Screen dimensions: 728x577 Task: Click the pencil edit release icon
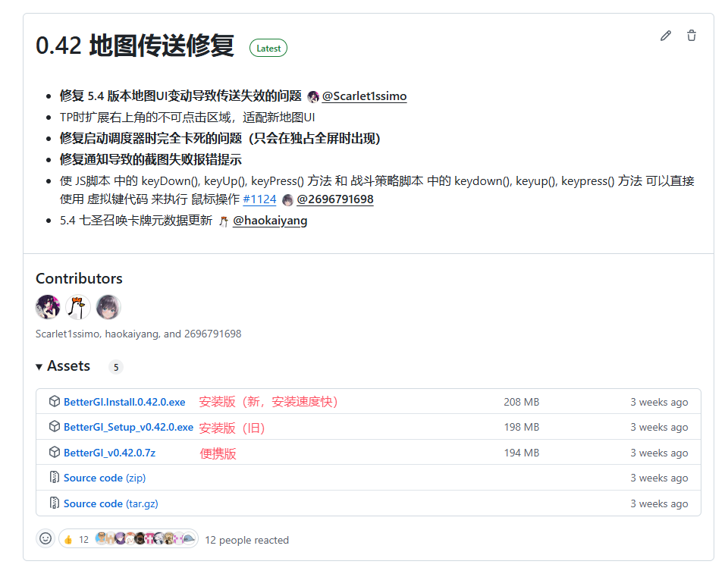tap(666, 36)
